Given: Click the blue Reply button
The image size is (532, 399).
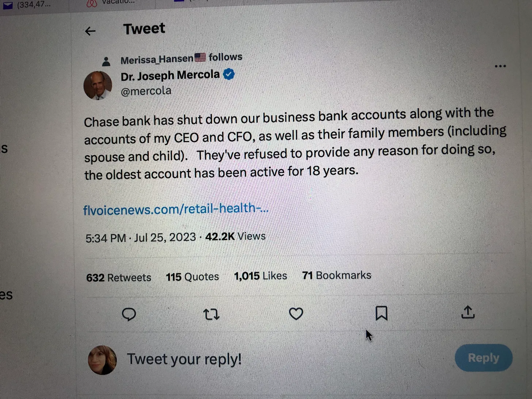Looking at the screenshot, I should click(483, 358).
